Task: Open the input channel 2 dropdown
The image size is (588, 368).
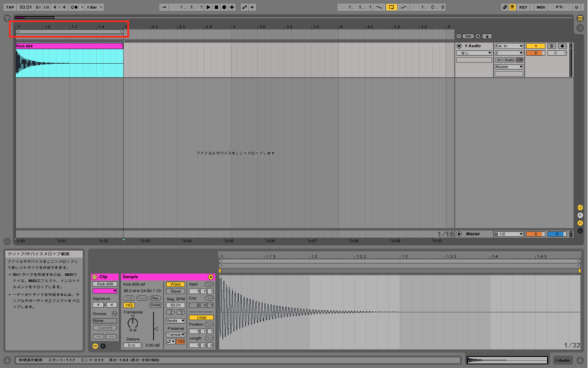Action: pyautogui.click(x=509, y=53)
